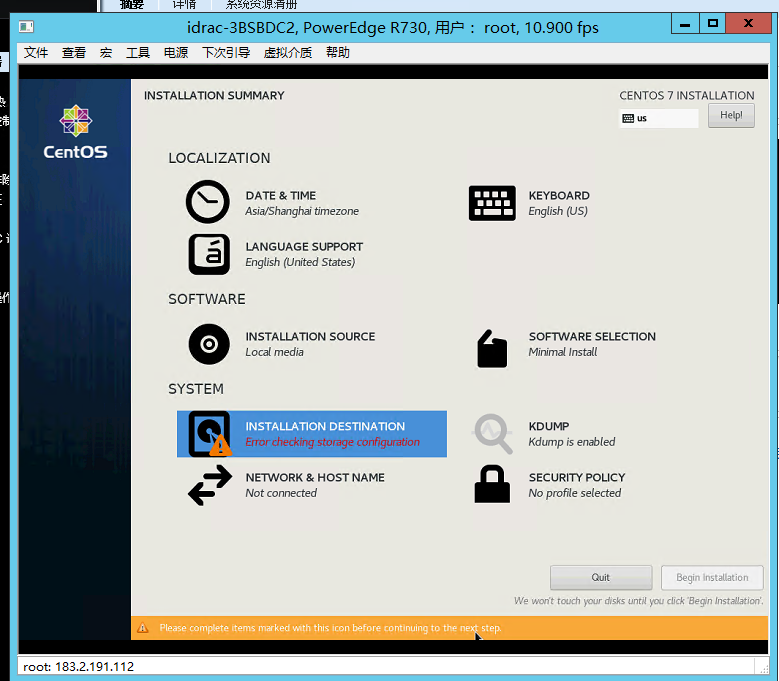Open the 下次引导 menu

226,53
